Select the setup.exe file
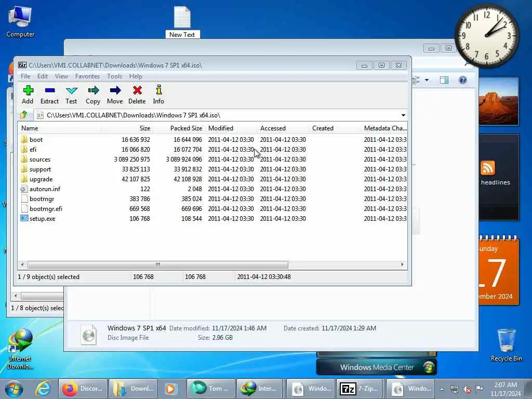Screen dimensions: 532x399 (42, 219)
